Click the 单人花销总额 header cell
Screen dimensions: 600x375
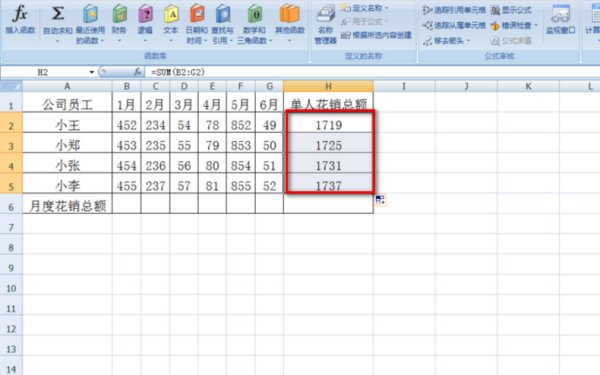point(328,103)
